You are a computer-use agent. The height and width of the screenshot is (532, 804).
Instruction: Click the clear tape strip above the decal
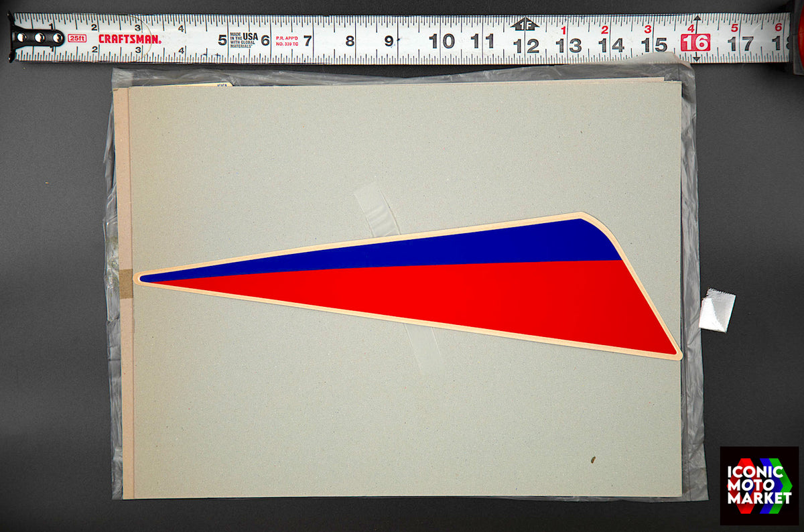pyautogui.click(x=377, y=209)
